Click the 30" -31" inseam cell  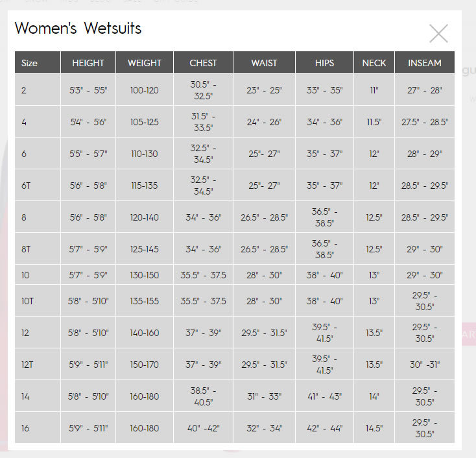[425, 365]
